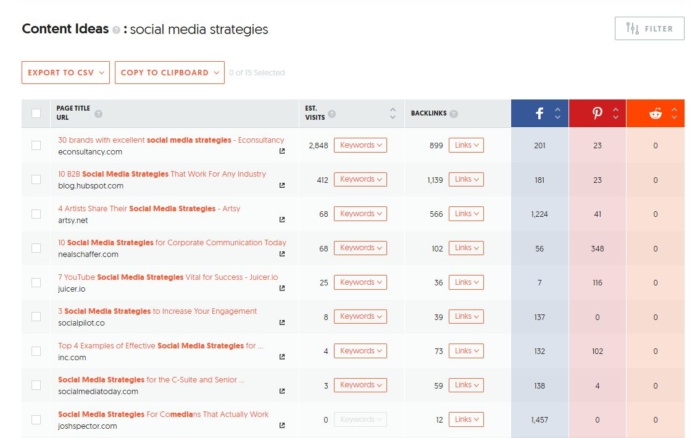
Task: Show help icon next to Est. Visits
Action: click(332, 114)
